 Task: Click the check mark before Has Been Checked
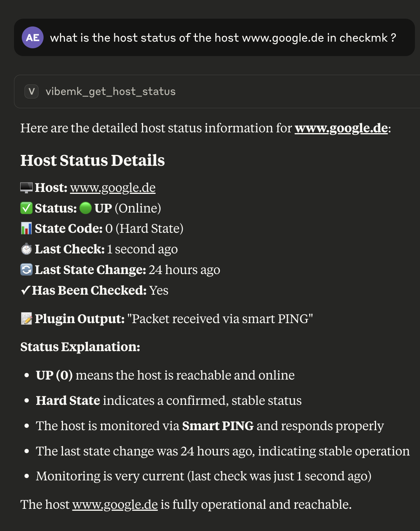(25, 290)
